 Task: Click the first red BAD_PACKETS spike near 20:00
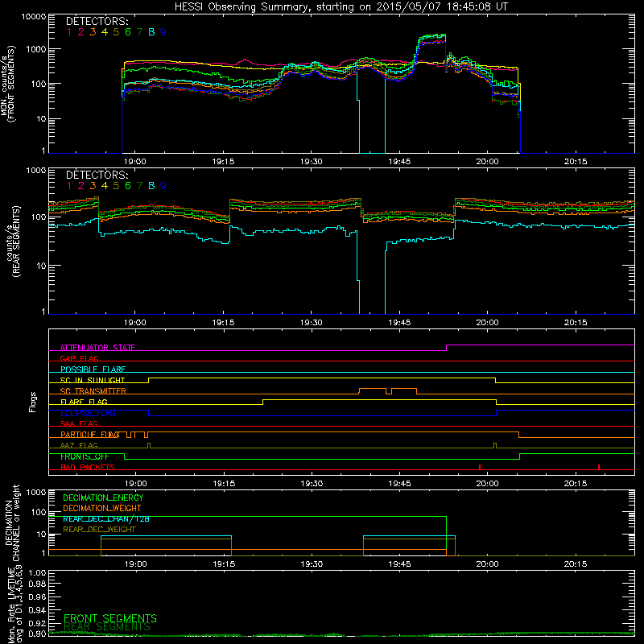click(480, 467)
